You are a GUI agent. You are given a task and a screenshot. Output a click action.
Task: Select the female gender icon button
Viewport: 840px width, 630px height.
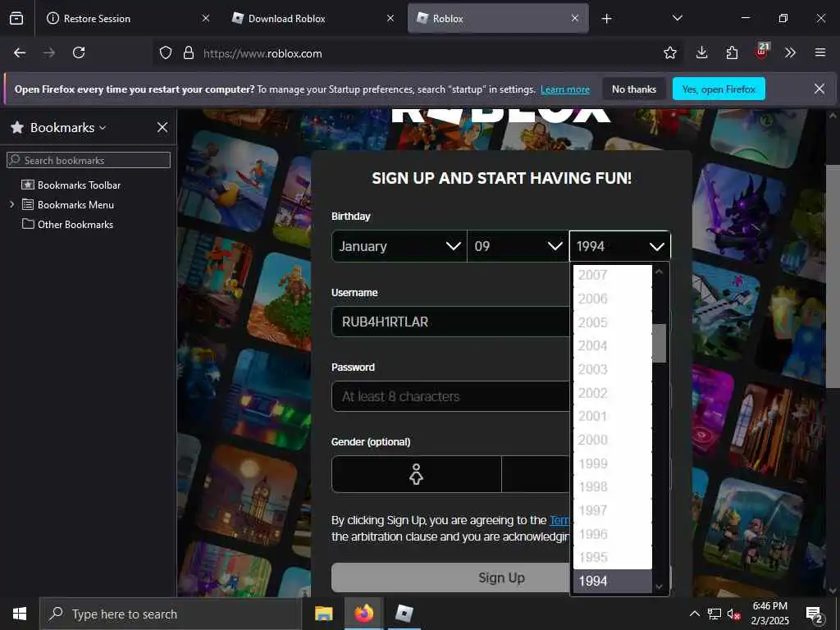point(416,475)
